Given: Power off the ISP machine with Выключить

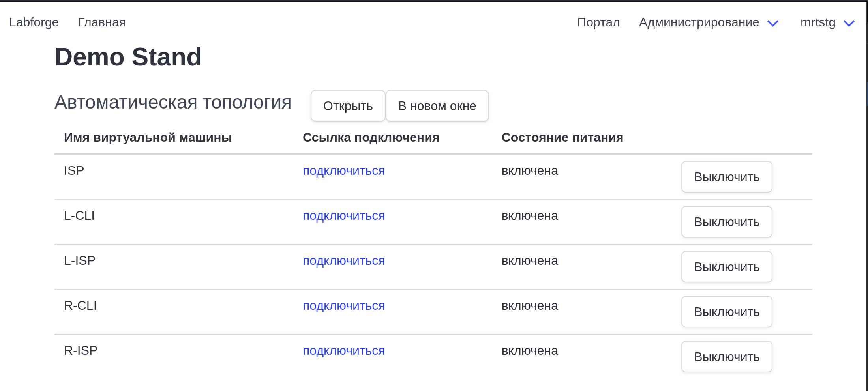Looking at the screenshot, I should [726, 177].
